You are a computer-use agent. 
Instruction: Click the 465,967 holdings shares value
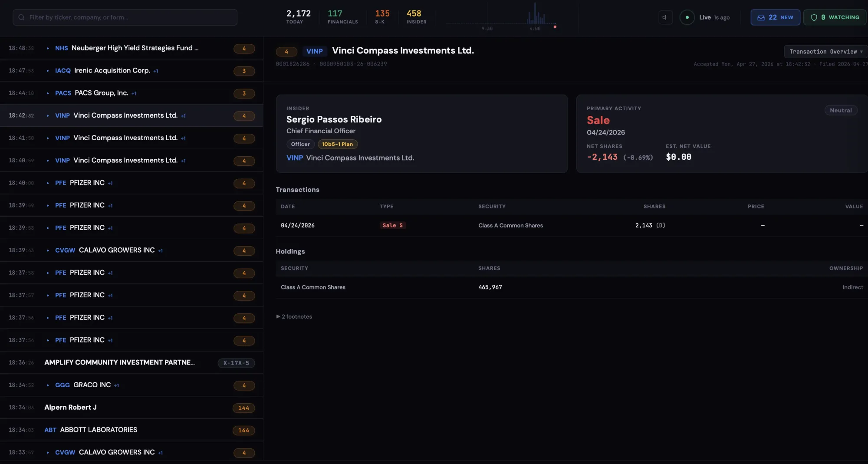(x=490, y=287)
